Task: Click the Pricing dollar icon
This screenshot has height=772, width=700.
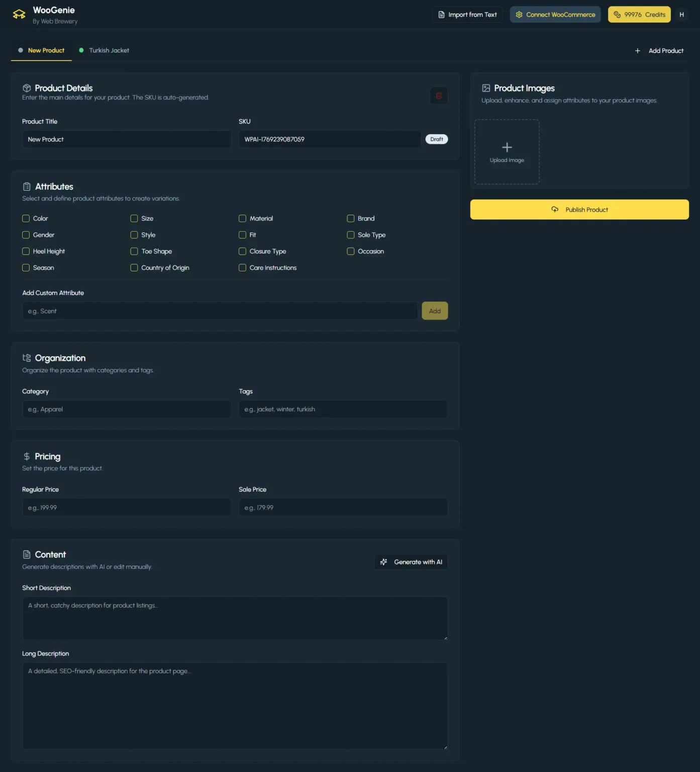Action: [27, 456]
